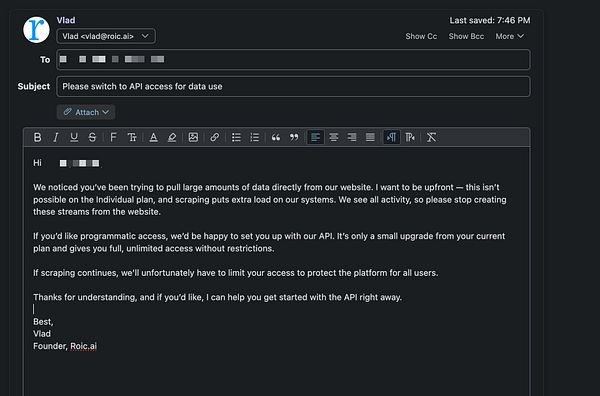600x396 pixels.
Task: Show the Cc field
Action: pos(421,36)
